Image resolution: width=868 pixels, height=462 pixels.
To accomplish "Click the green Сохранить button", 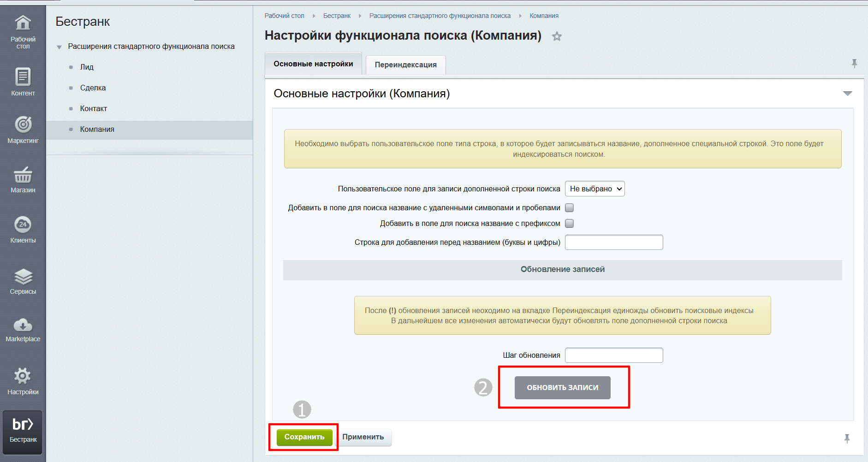I will point(304,437).
